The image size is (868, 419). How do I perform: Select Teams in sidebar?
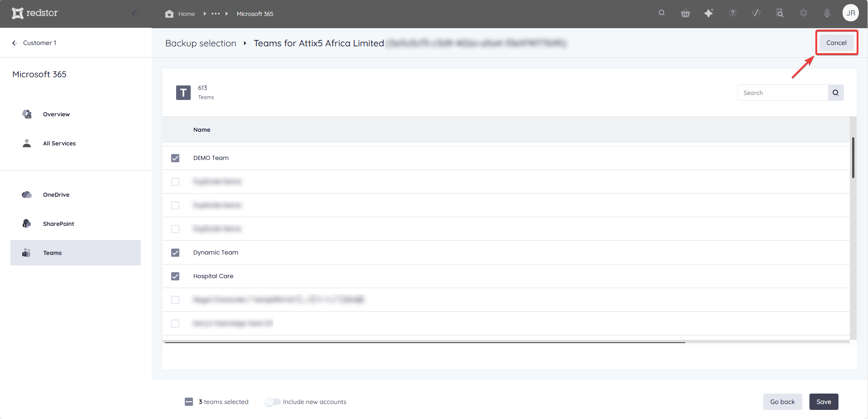coord(75,253)
